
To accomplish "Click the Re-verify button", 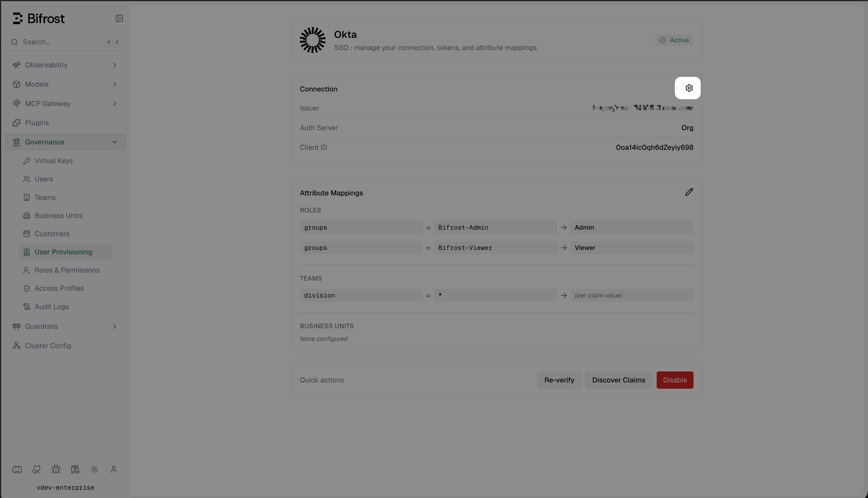I will click(559, 380).
